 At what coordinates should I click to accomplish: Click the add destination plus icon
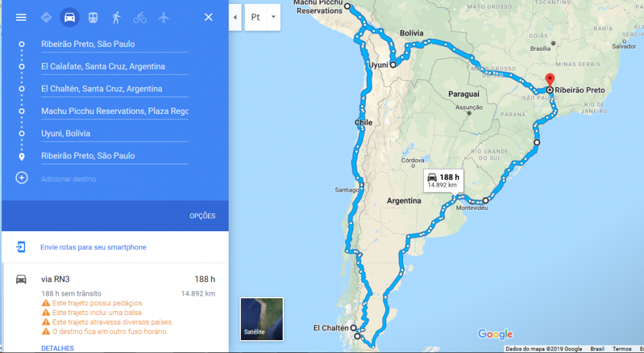22,178
